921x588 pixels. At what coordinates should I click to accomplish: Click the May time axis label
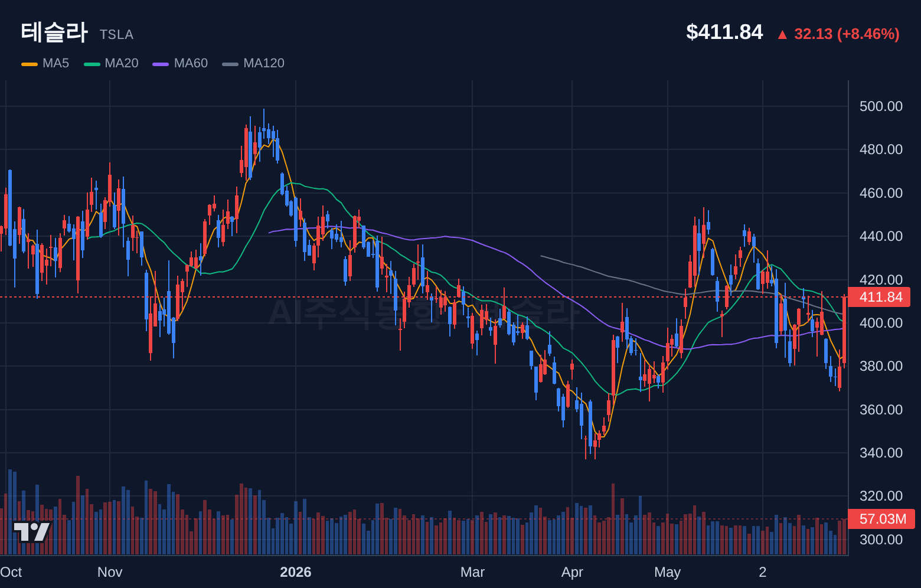(668, 572)
